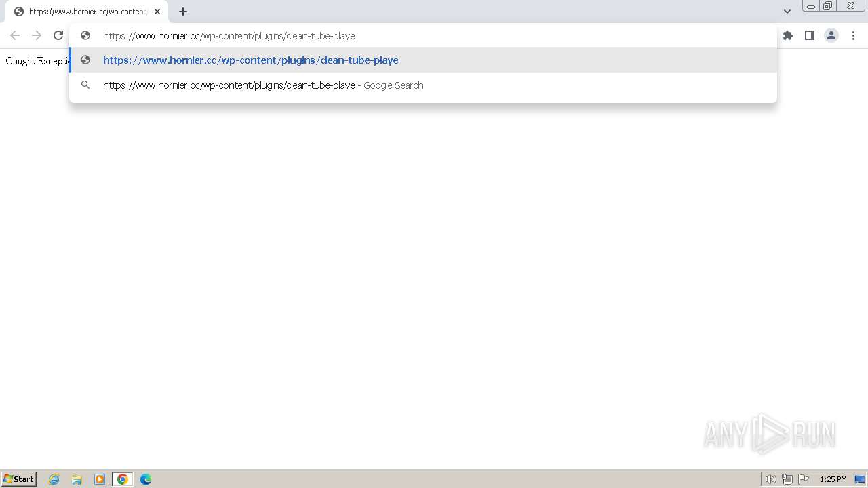The image size is (868, 488).
Task: Switch to Chrome on the taskbar
Action: (123, 479)
